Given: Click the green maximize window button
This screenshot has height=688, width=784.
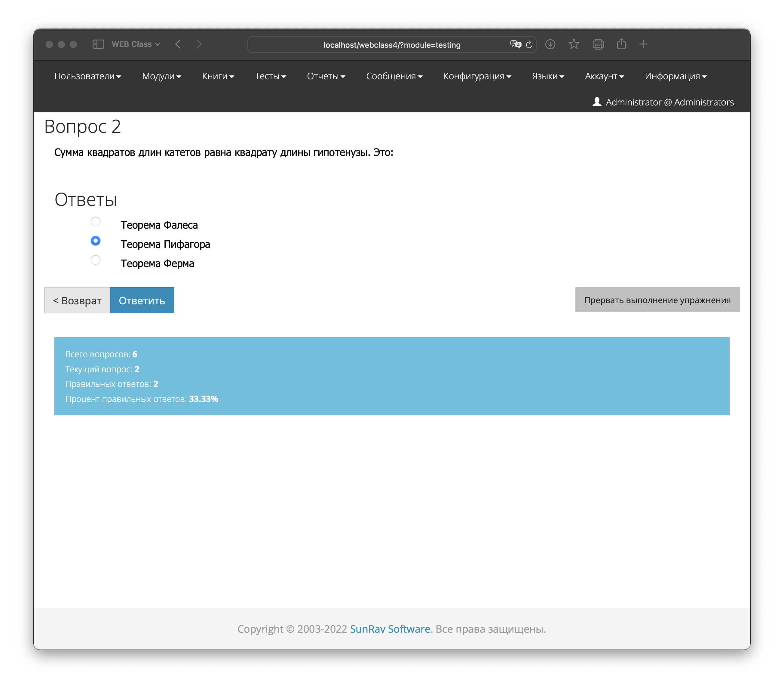Looking at the screenshot, I should (73, 44).
